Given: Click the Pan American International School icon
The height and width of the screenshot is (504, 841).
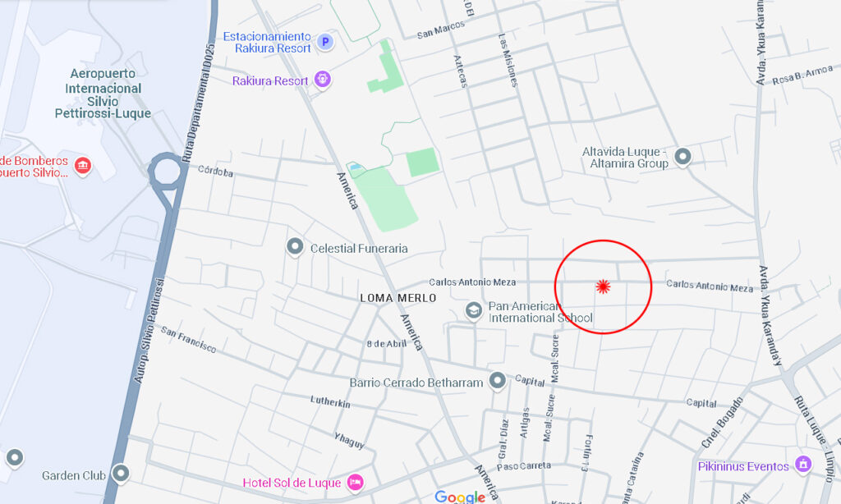Looking at the screenshot, I should point(474,310).
